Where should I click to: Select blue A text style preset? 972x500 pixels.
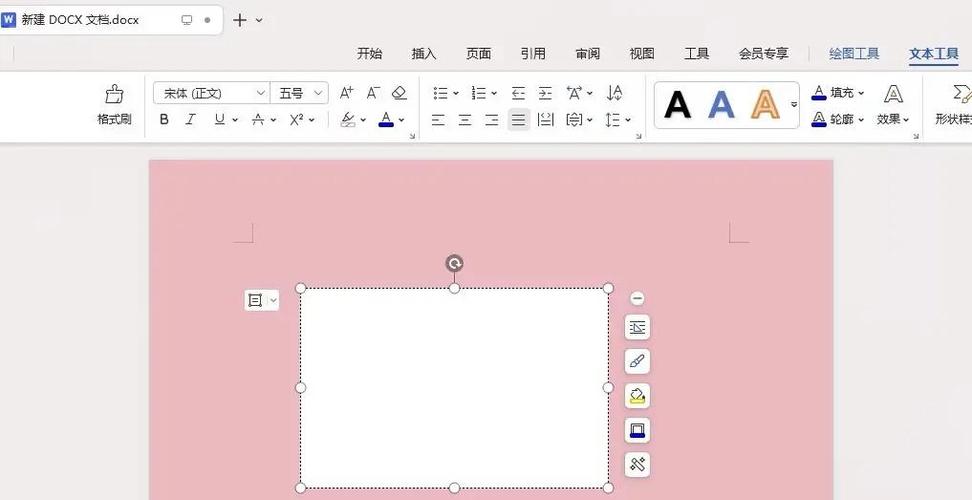pyautogui.click(x=722, y=105)
